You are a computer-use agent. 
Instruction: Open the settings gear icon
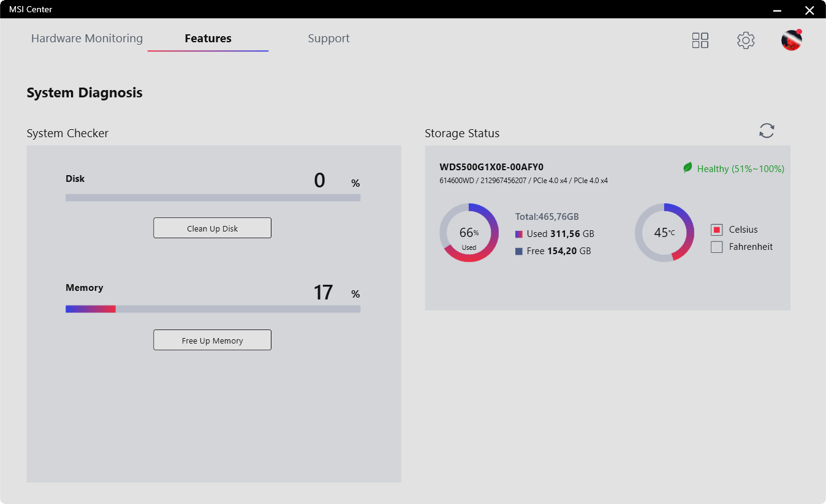click(746, 40)
